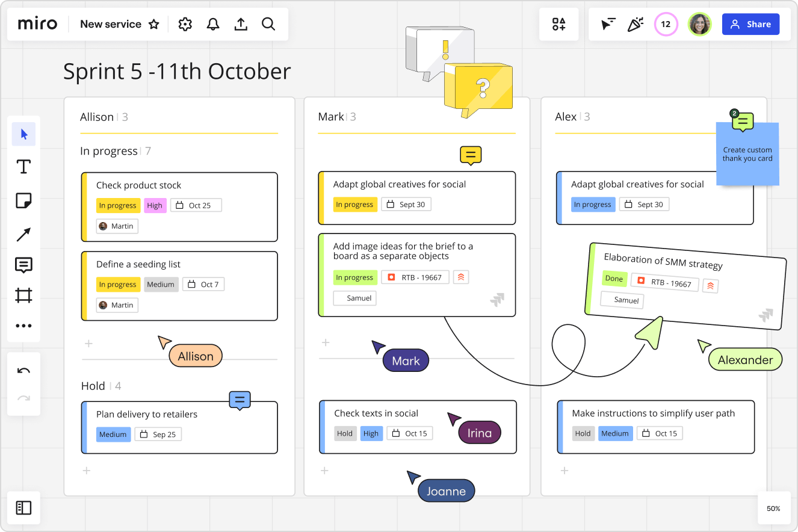Toggle the notifications bell panel
Viewport: 798px width, 532px height.
point(212,24)
